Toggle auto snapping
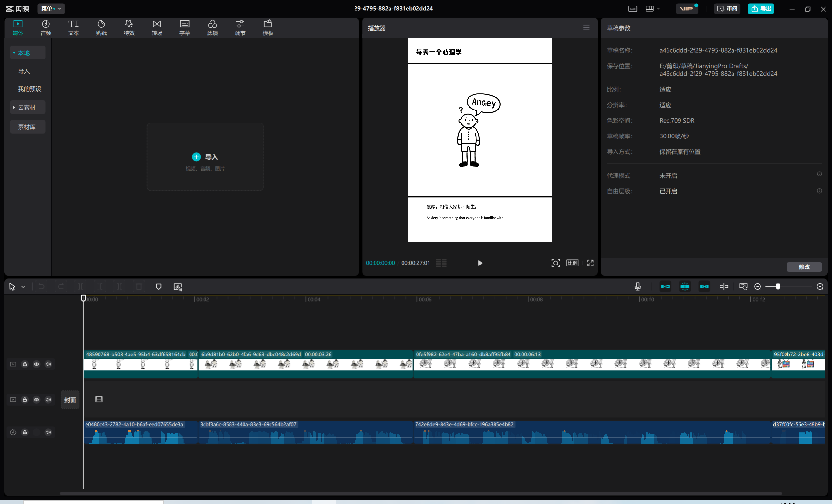The width and height of the screenshot is (832, 504). pyautogui.click(x=685, y=287)
